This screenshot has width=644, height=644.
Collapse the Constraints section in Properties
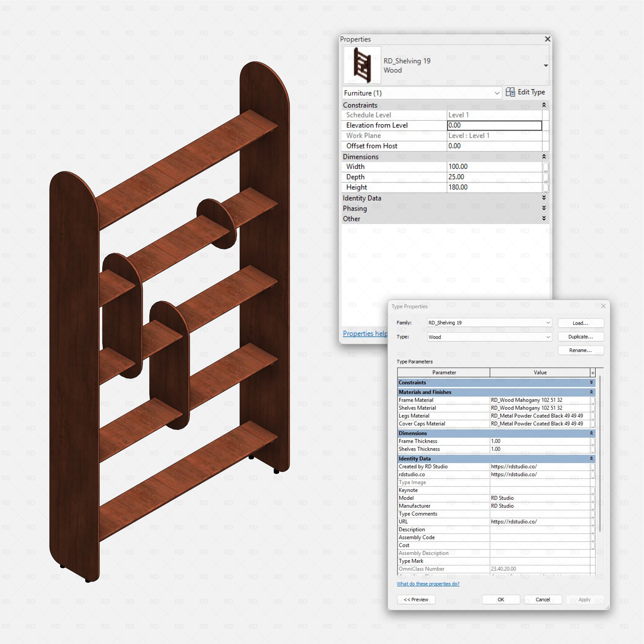pyautogui.click(x=544, y=105)
